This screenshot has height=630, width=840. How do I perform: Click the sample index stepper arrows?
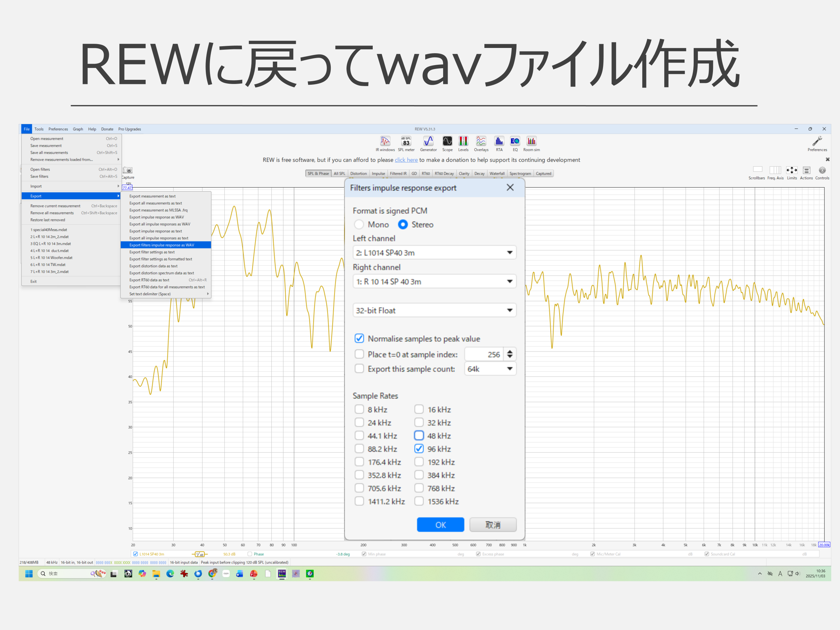(510, 354)
